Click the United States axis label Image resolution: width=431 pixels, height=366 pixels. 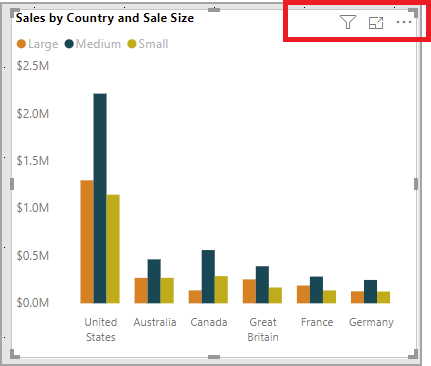(100, 330)
